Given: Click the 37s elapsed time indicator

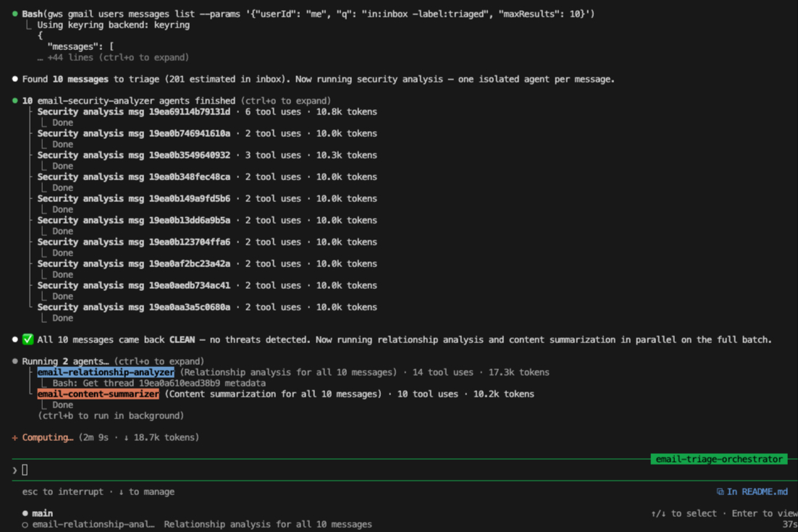Looking at the screenshot, I should 789,524.
